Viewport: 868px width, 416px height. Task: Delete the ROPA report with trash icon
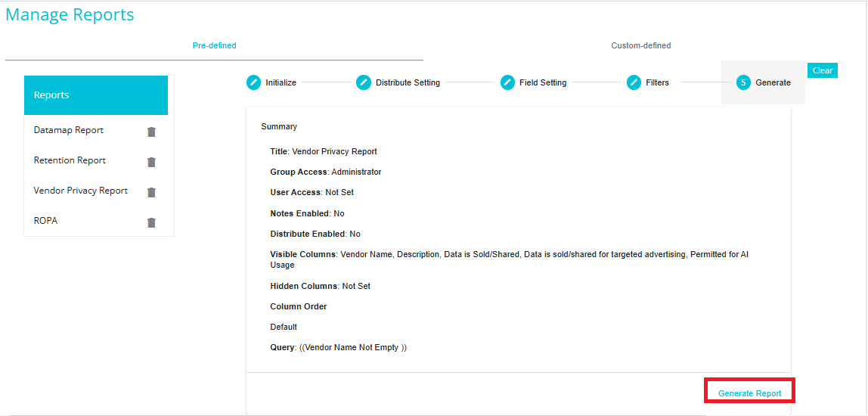click(152, 222)
